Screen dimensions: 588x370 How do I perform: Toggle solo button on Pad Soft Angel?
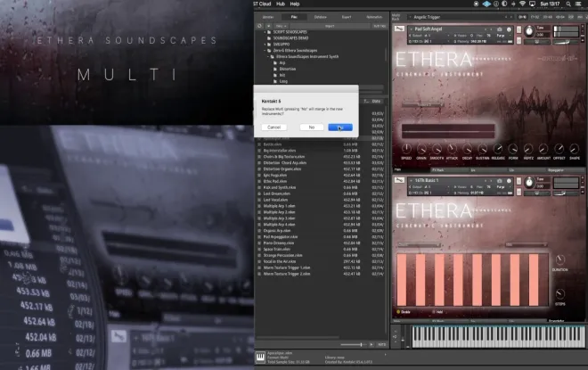tap(519, 29)
